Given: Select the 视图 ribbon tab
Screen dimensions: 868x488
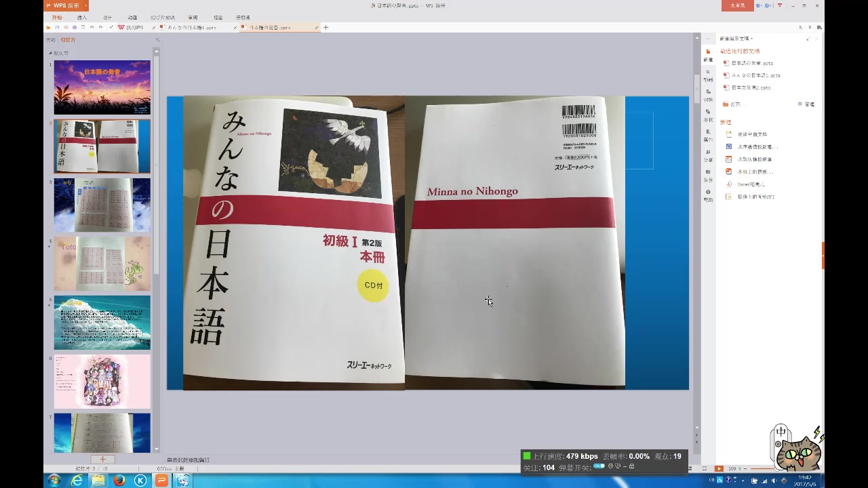Looking at the screenshot, I should (x=218, y=18).
